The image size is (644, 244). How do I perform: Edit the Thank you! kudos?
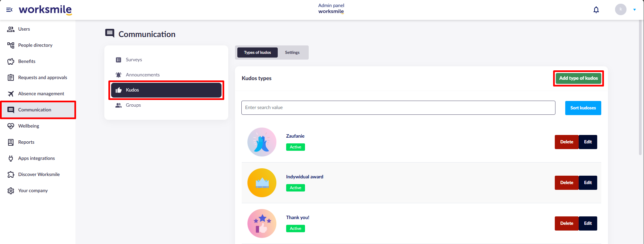588,223
